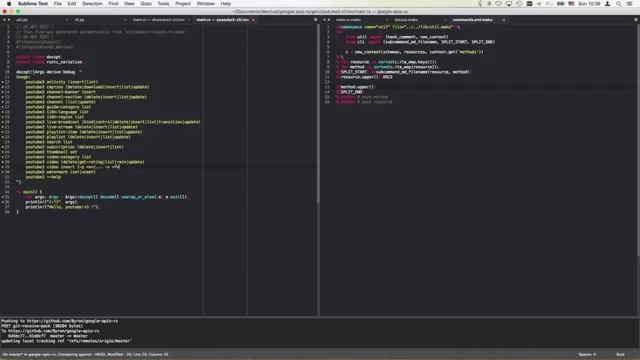This screenshot has height=360, width=640.
Task: Switch to the docopt.mako tab
Action: [406, 20]
